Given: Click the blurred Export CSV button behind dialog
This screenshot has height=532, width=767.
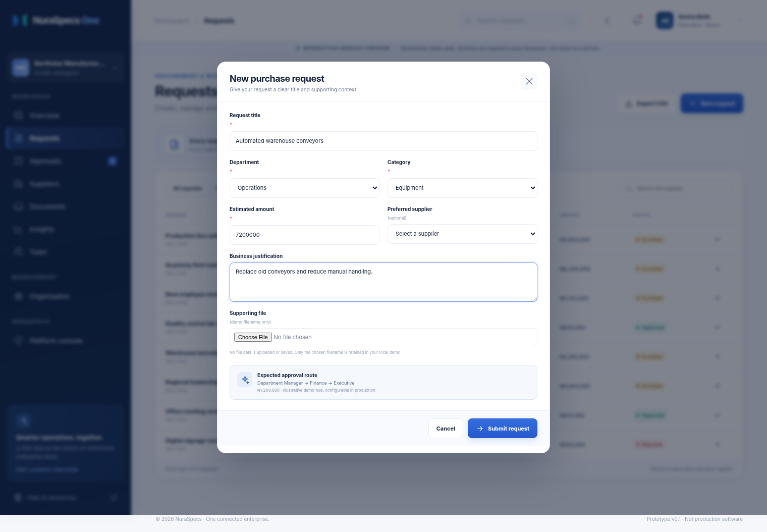Looking at the screenshot, I should [x=646, y=103].
